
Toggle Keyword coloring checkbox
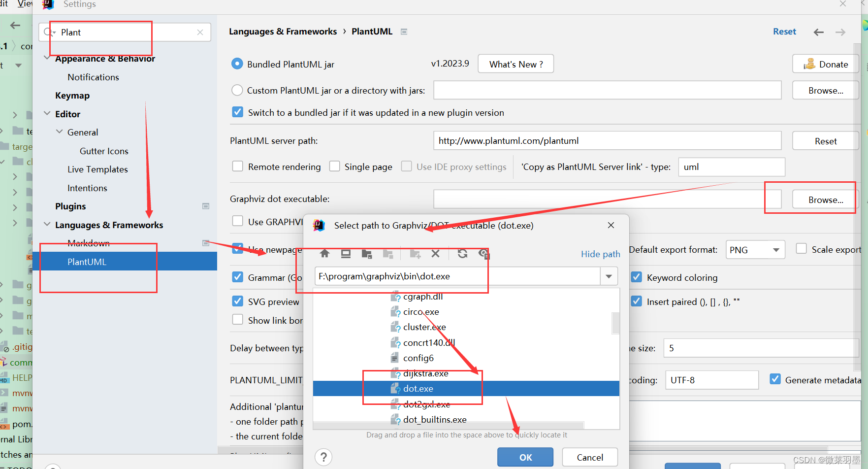(636, 277)
